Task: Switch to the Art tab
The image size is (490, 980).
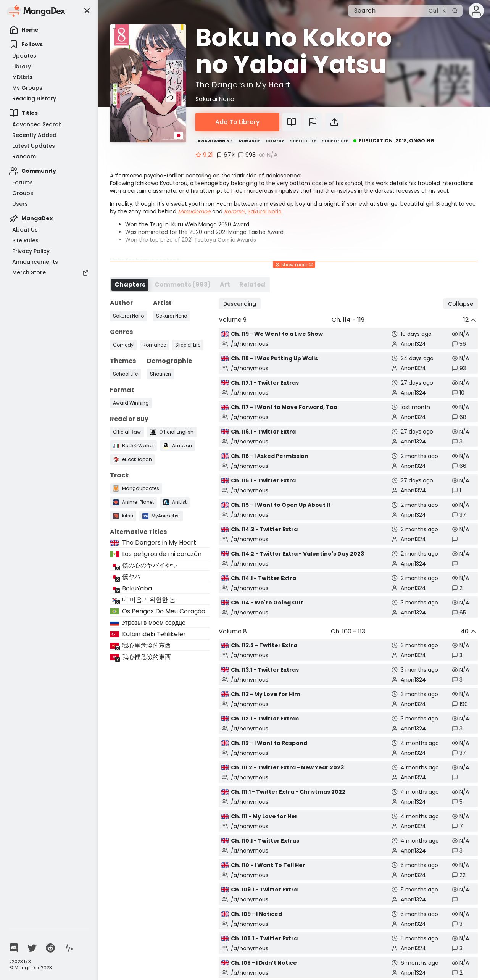Action: [225, 285]
